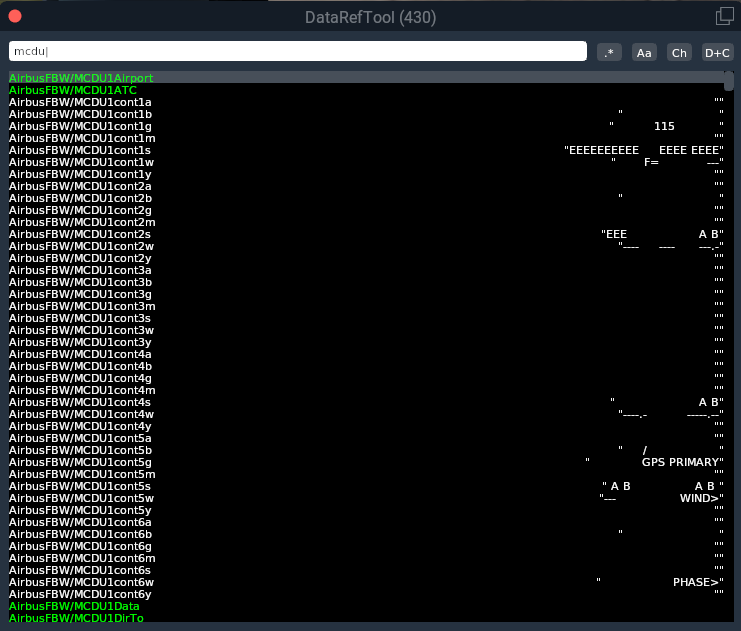This screenshot has height=631, width=741.
Task: Select AirbusFBW/MCDU1cont2s row
Action: [x=366, y=234]
